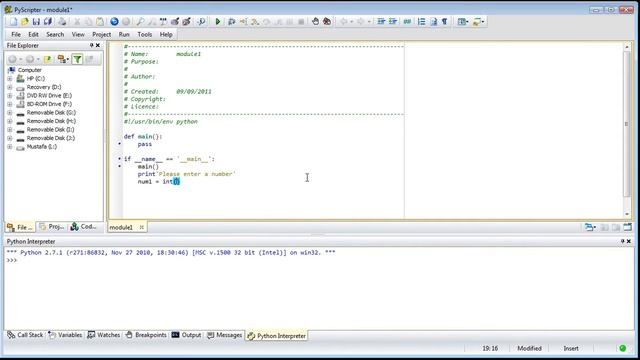The image size is (640, 360).
Task: Open the Search menu
Action: [55, 35]
